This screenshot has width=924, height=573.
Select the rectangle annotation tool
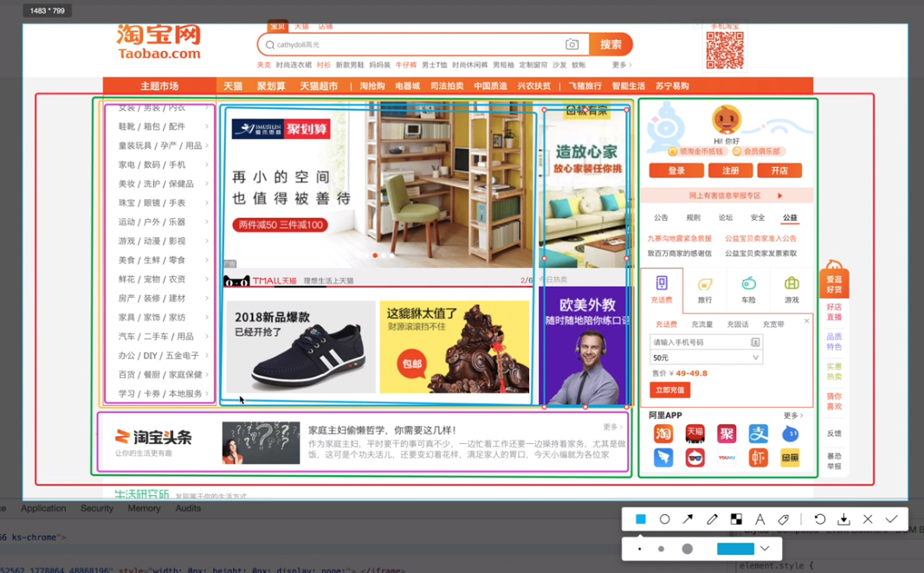(641, 518)
